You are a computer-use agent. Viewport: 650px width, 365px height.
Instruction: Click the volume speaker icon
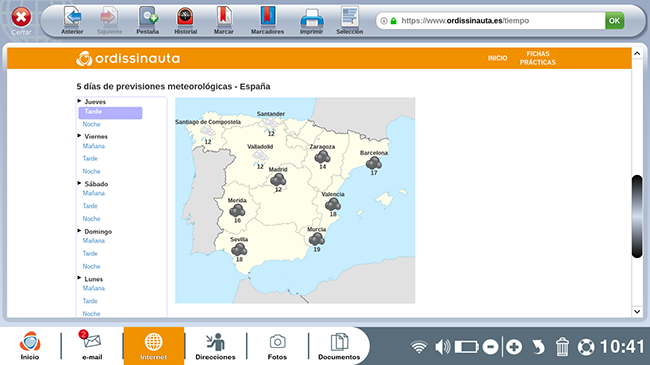coord(442,347)
